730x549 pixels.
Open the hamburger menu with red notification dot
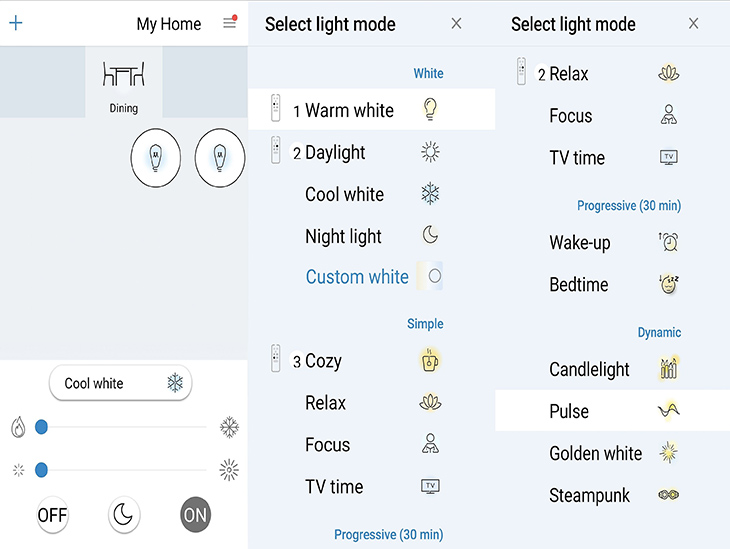tap(230, 22)
